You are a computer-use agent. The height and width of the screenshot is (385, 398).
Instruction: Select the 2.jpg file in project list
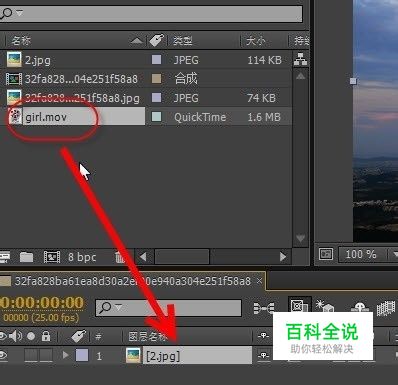(x=38, y=60)
